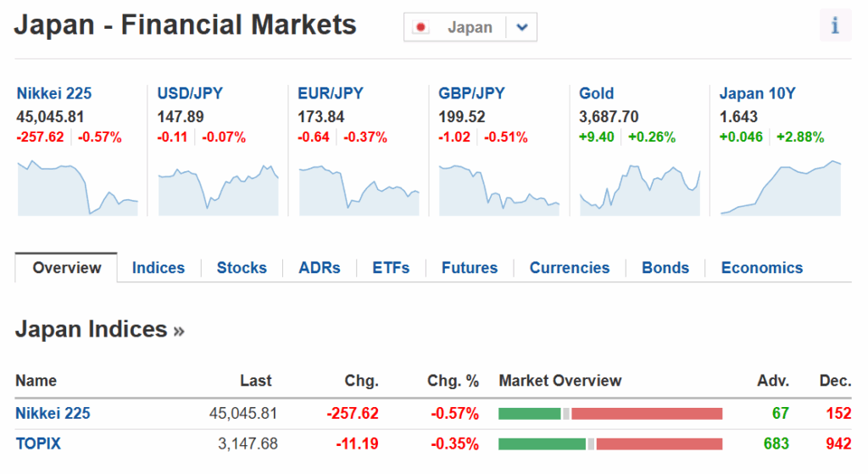The width and height of the screenshot is (868, 474).
Task: Go to the ETFs tab
Action: click(391, 268)
